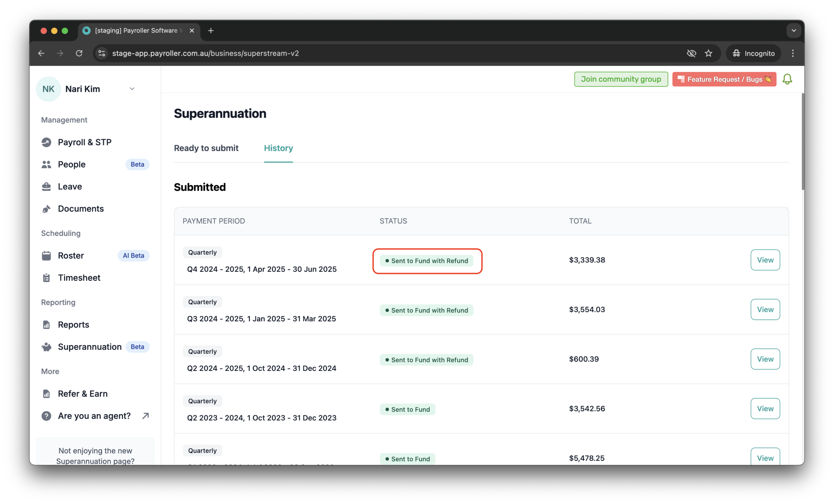Select the History tab
Screen dimensions: 834x504
278,148
